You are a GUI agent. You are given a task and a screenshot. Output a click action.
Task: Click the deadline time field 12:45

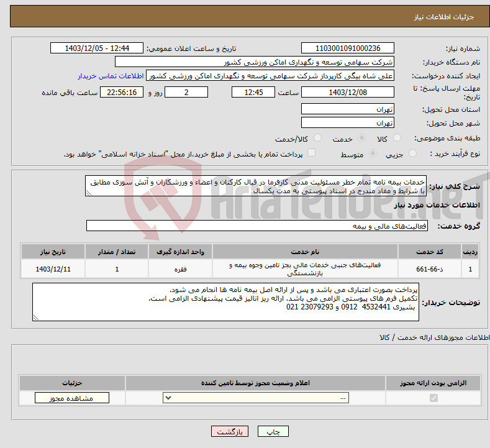tap(253, 92)
